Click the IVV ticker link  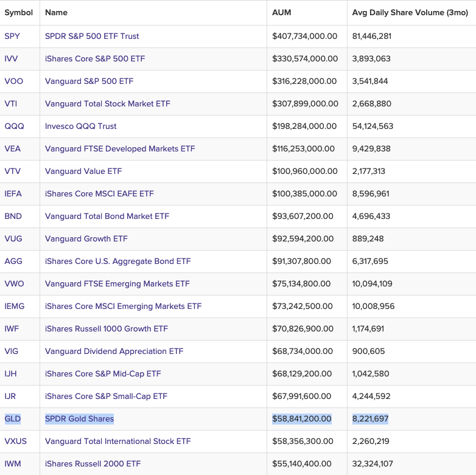click(11, 58)
